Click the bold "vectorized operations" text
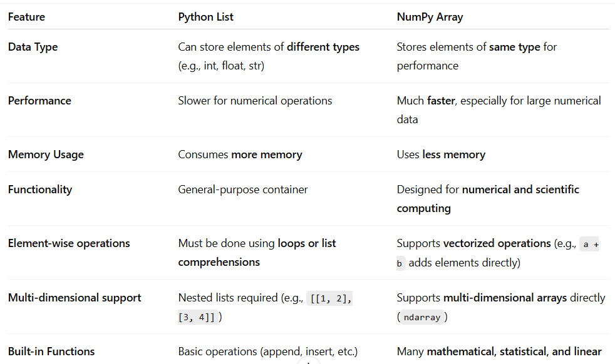The image size is (615, 364). 497,243
